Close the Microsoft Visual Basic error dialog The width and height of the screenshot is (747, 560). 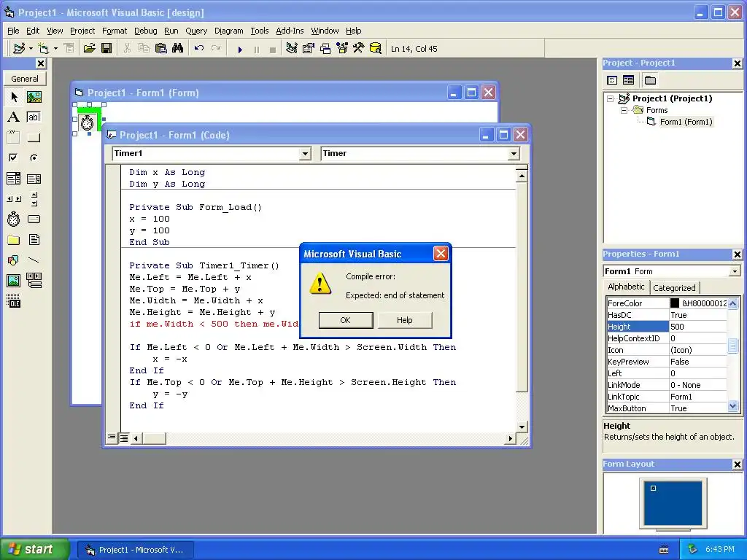441,254
